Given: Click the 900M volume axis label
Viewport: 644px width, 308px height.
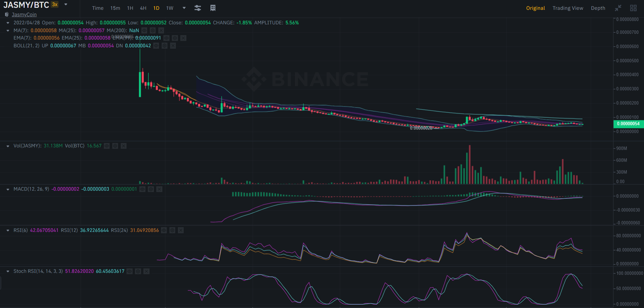Looking at the screenshot, I should [622, 148].
